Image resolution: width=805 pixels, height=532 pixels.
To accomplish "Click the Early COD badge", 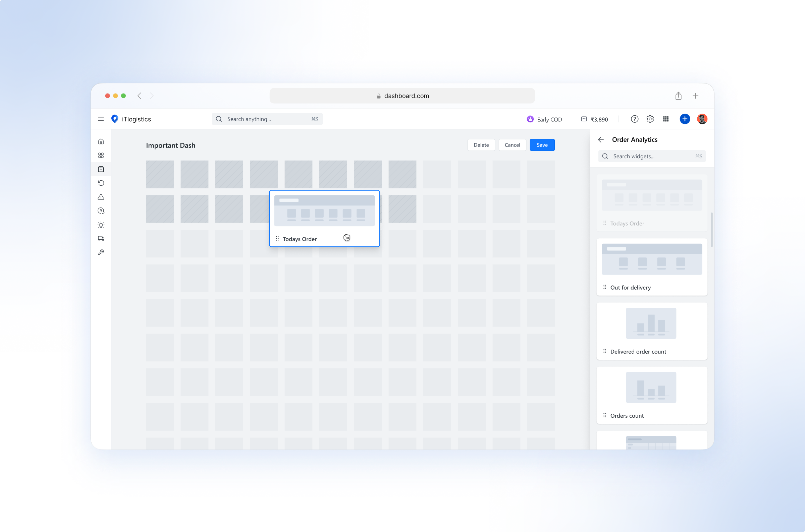I will [x=544, y=119].
